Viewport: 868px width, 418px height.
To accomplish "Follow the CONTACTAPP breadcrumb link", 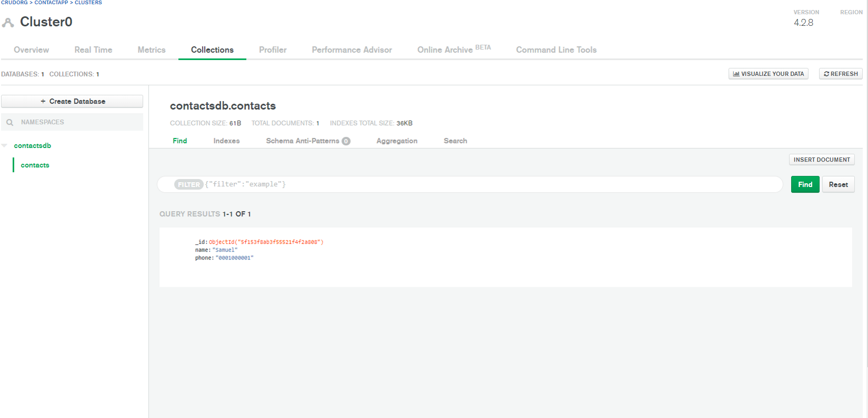I will 51,3.
